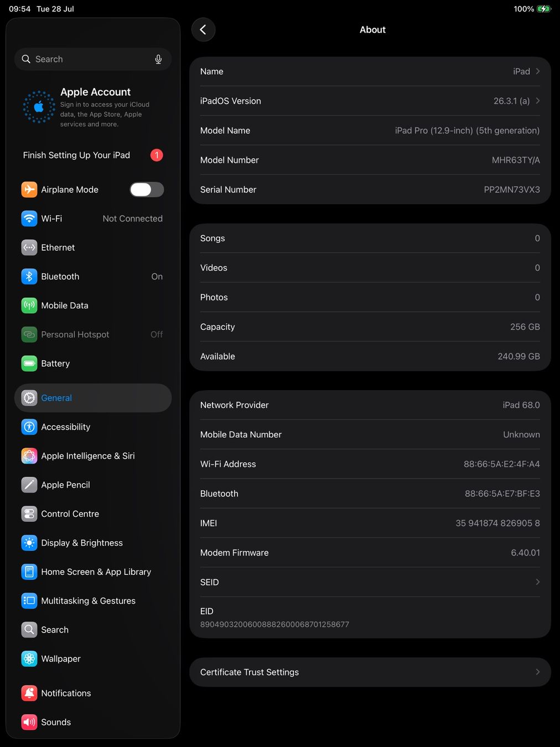Viewport: 560px width, 747px height.
Task: Tap the back chevron button beside About
Action: [203, 30]
